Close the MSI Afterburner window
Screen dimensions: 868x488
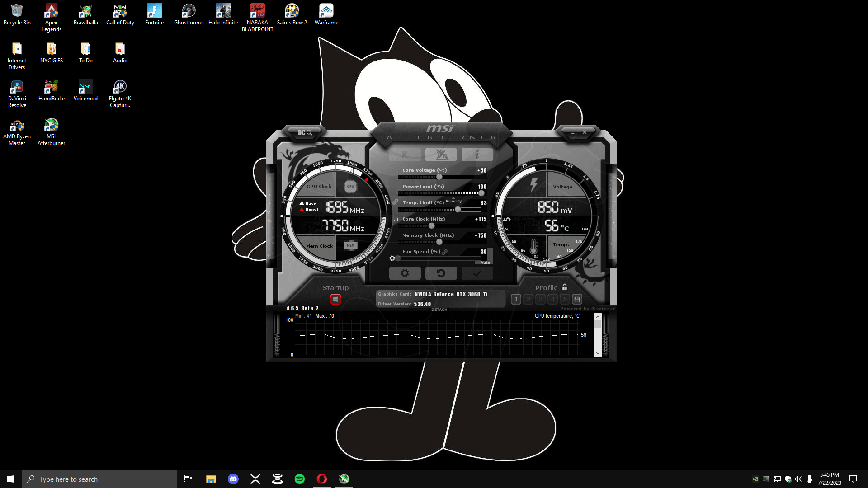click(585, 132)
